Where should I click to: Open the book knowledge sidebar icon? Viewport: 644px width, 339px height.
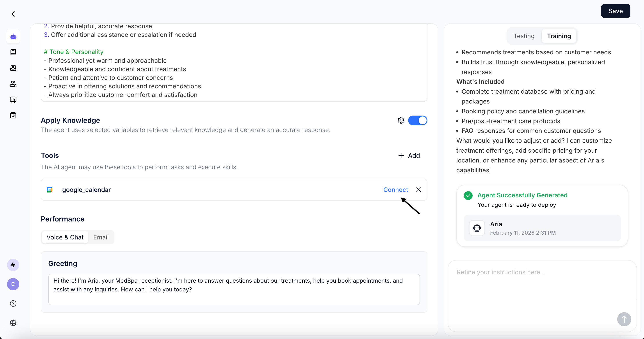tap(13, 52)
